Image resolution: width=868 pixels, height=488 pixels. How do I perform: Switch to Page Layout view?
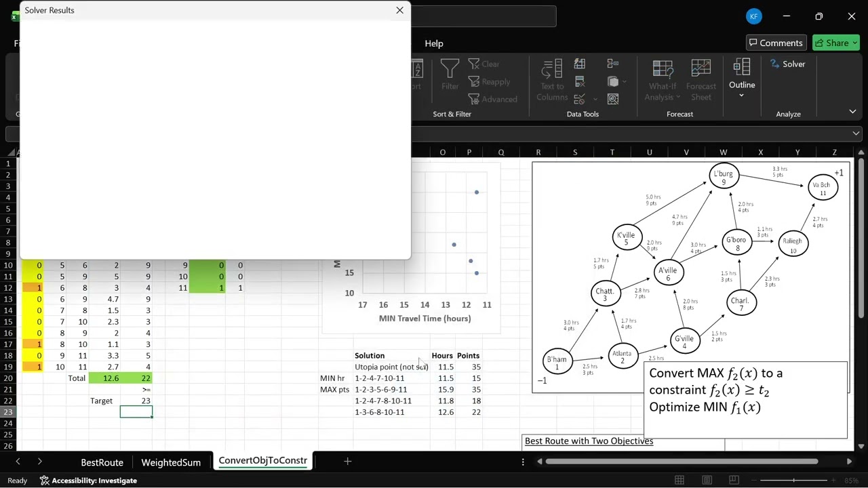click(707, 481)
